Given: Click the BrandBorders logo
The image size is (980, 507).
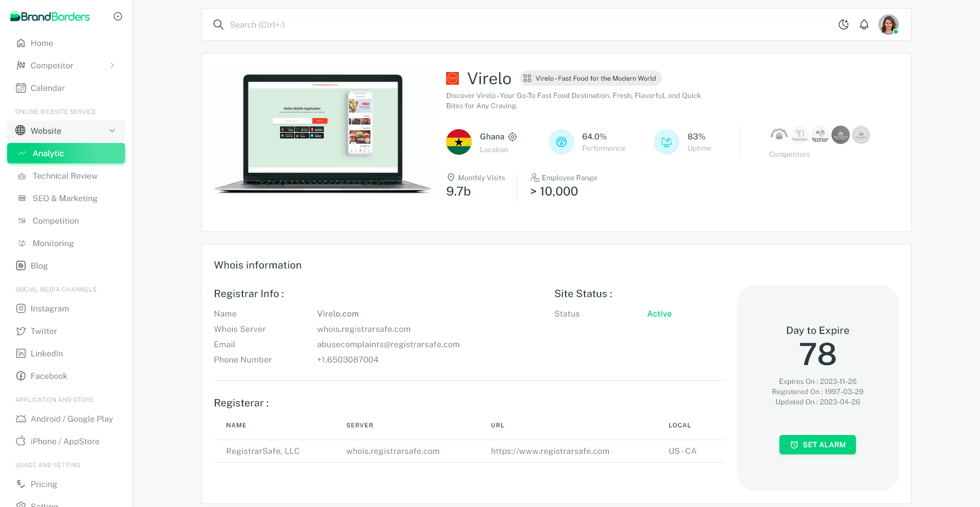Looking at the screenshot, I should pos(50,16).
